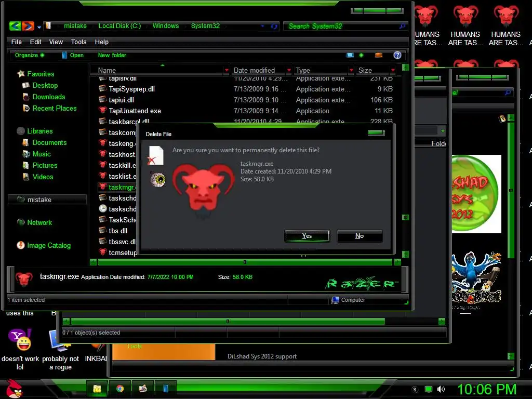Click Local Disk (C:) breadcrumb
532x399 pixels.
click(x=119, y=26)
